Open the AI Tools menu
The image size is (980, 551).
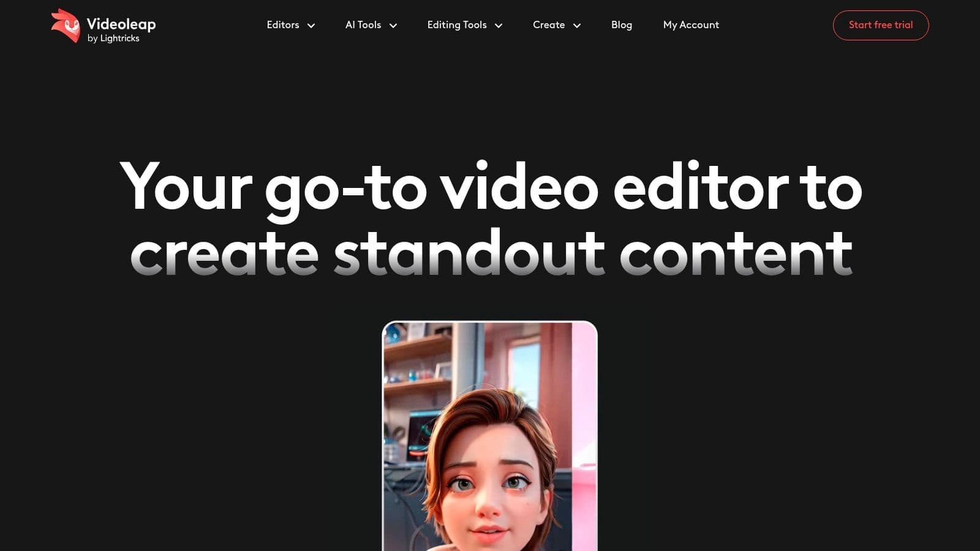pos(363,25)
